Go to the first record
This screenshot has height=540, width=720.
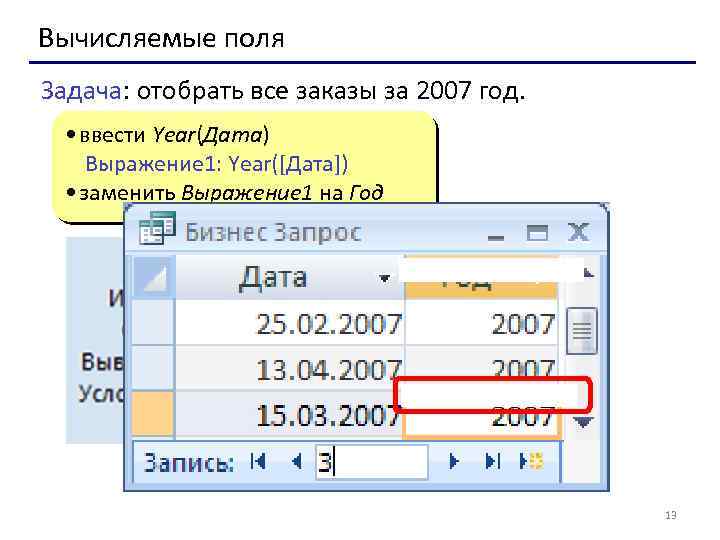(x=259, y=461)
